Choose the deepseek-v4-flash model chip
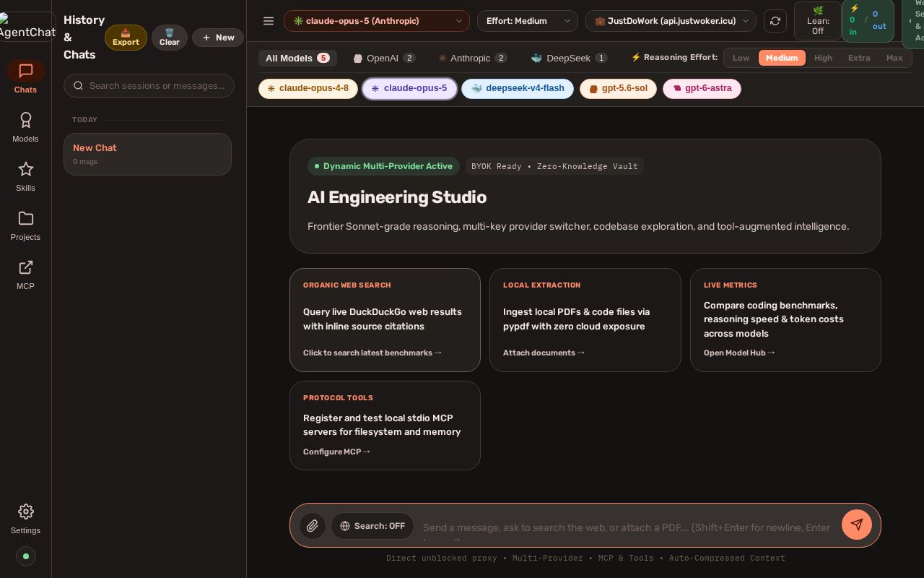Image resolution: width=924 pixels, height=578 pixels. [518, 88]
